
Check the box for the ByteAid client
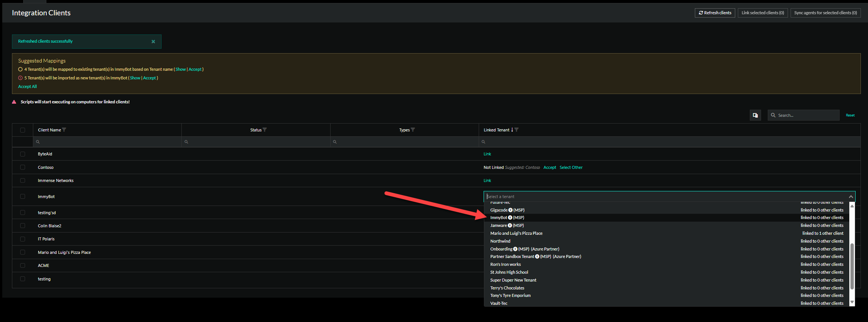22,154
